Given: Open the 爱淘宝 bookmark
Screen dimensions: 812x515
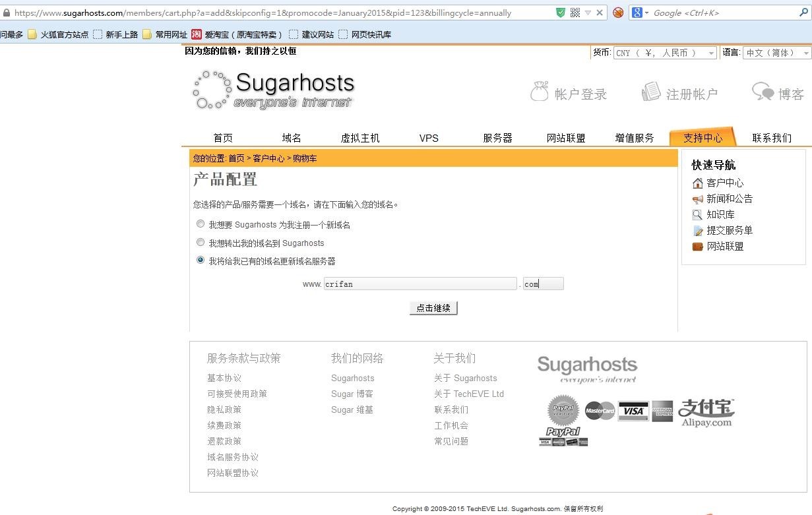Looking at the screenshot, I should click(x=237, y=34).
